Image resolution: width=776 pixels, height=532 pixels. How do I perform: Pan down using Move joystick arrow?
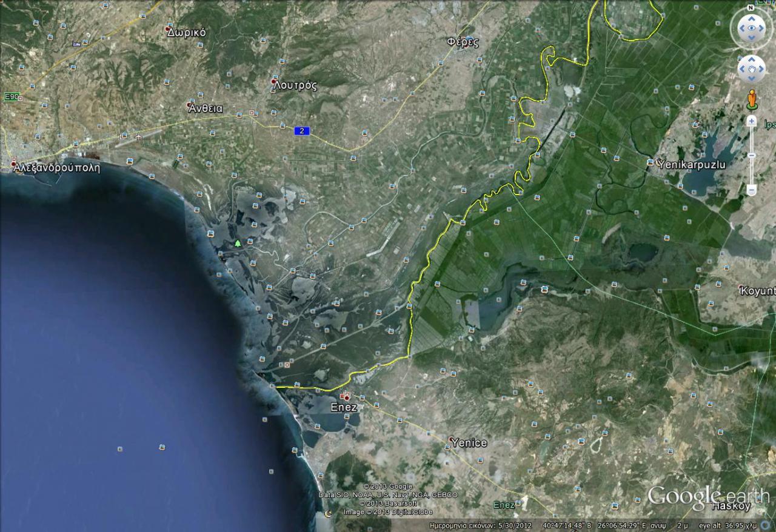point(752,78)
